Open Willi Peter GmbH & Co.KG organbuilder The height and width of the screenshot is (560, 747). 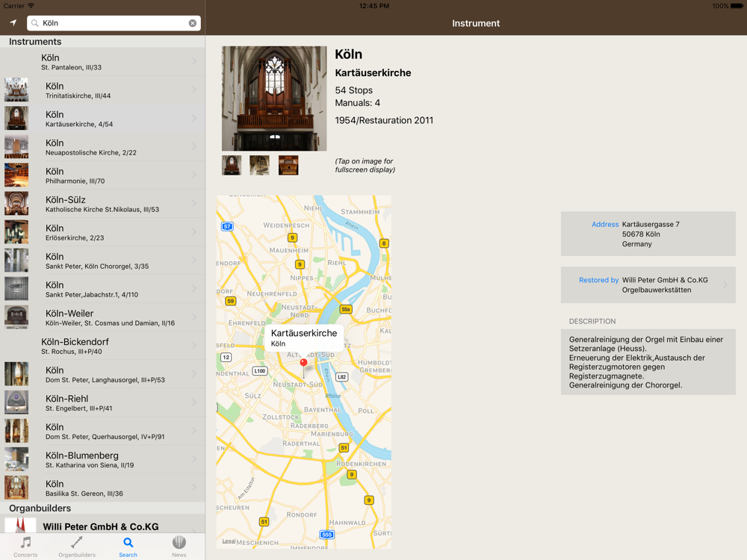[102, 526]
